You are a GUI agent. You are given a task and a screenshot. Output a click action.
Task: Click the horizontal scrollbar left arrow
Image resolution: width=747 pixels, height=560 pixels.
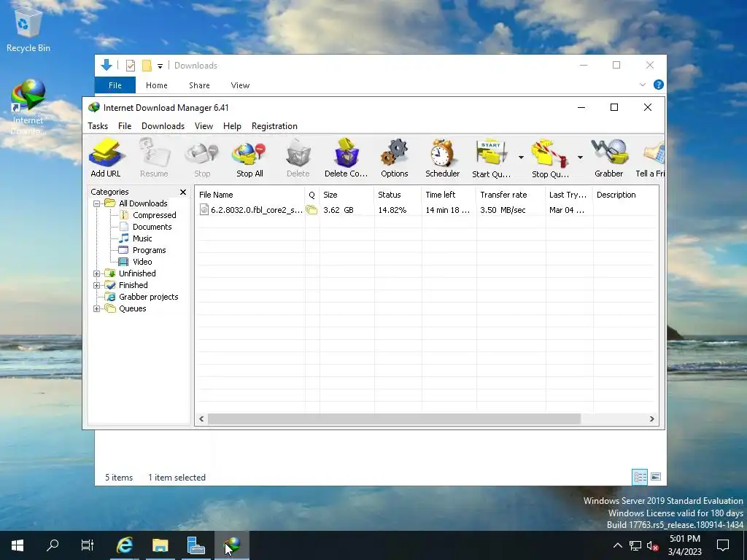tap(201, 419)
